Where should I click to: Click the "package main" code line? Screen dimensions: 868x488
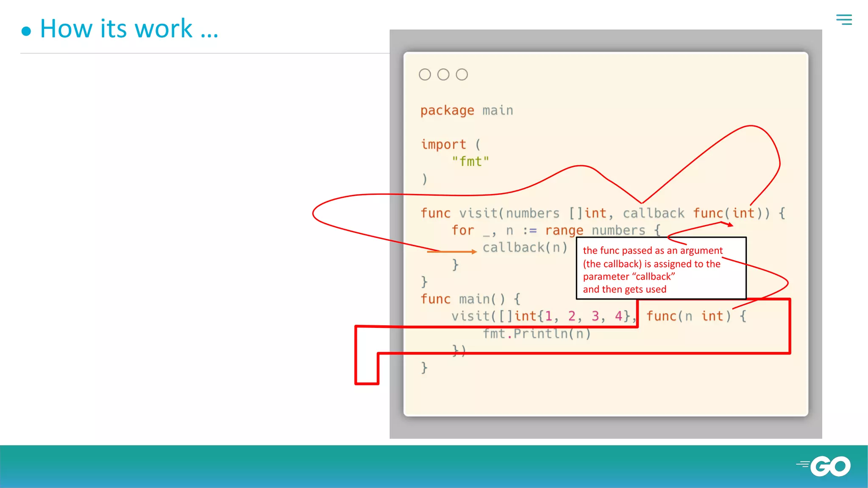(467, 111)
